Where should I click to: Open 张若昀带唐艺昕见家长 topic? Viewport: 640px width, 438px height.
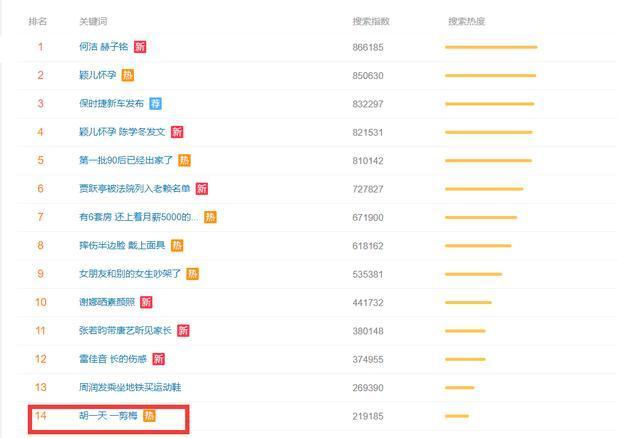(125, 330)
